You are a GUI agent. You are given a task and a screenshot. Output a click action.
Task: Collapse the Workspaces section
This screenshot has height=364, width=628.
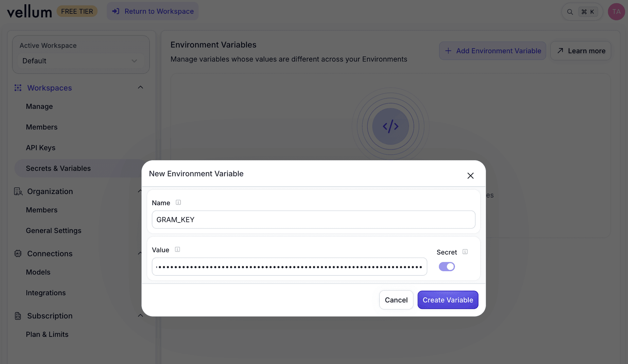click(x=140, y=87)
